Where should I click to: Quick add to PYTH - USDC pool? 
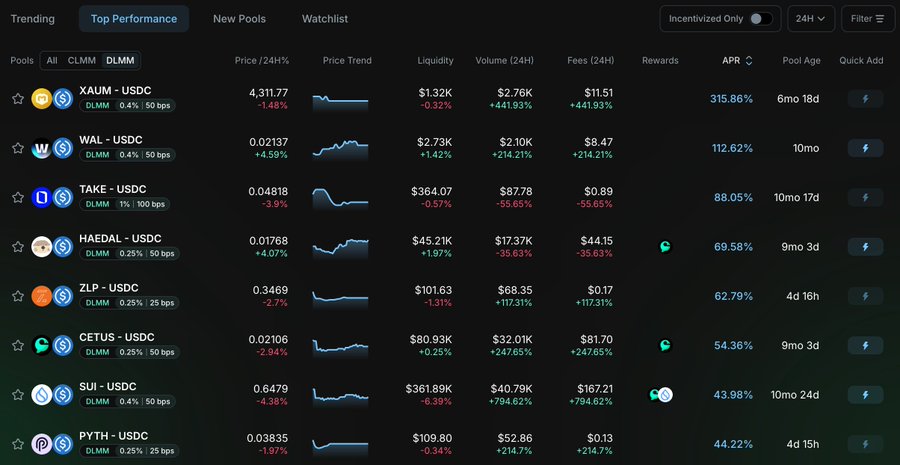(x=866, y=444)
